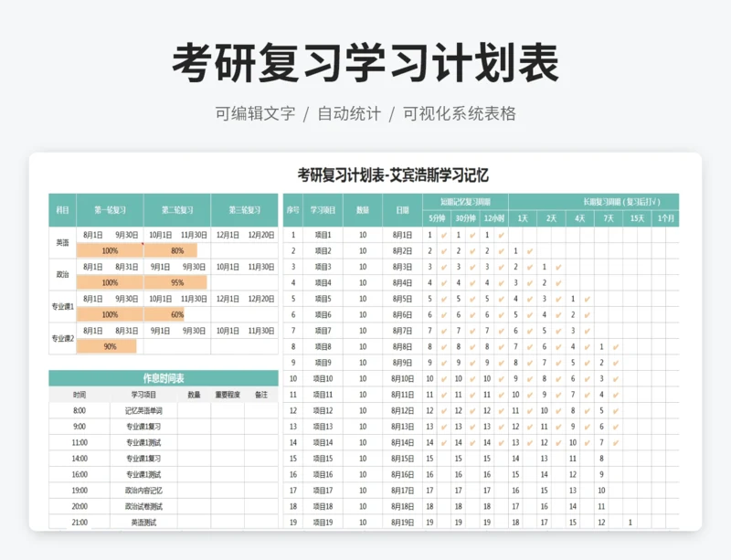
Task: Select the 英语 subject cell
Action: [62, 243]
